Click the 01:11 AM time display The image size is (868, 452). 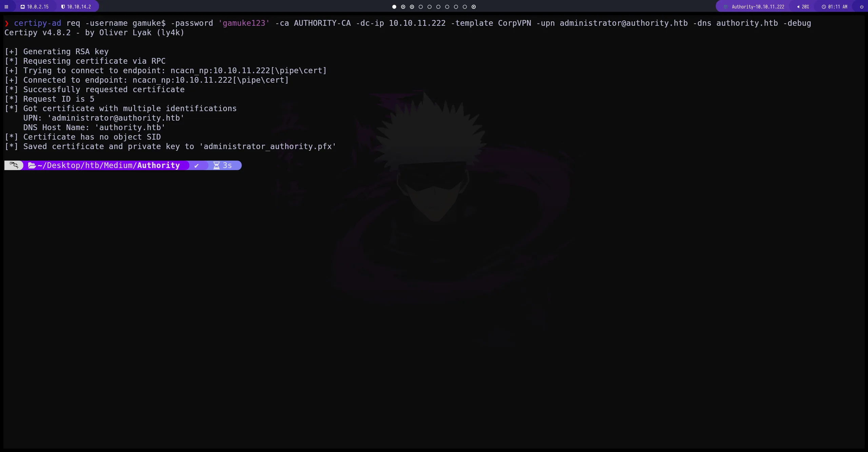pos(837,7)
